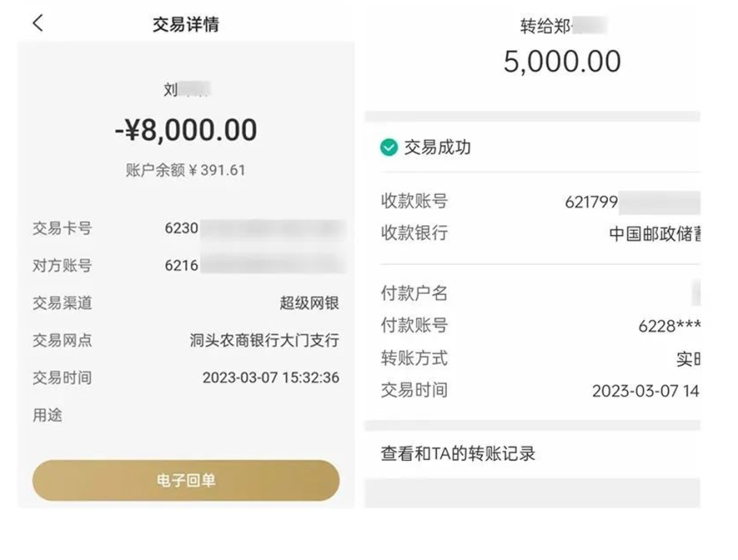The image size is (738, 560).
Task: Open 查看和TA的转账记录 link
Action: point(458,453)
